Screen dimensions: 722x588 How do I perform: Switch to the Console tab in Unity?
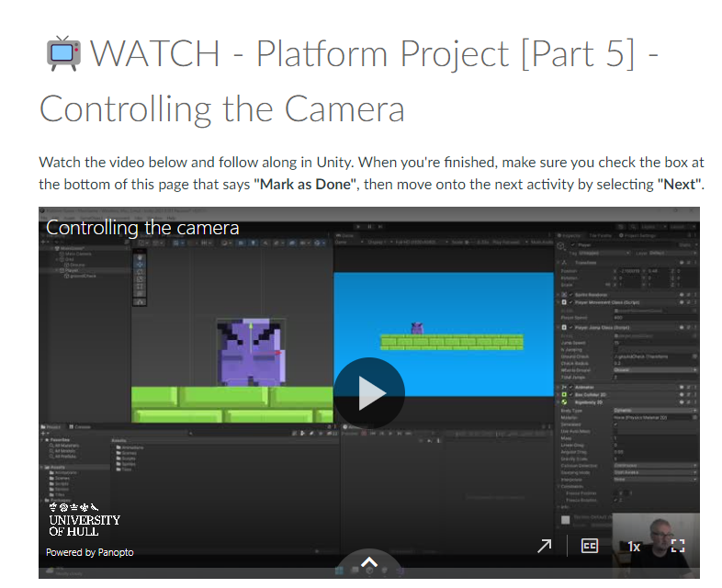click(82, 427)
